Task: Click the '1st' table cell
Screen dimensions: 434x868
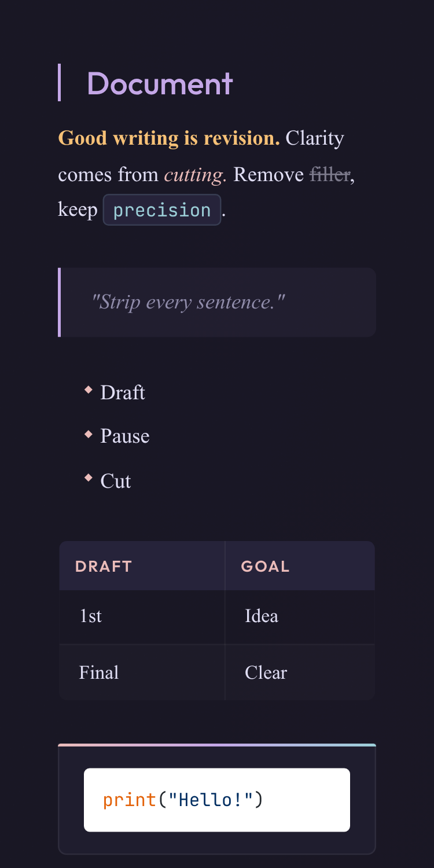Action: pos(91,616)
